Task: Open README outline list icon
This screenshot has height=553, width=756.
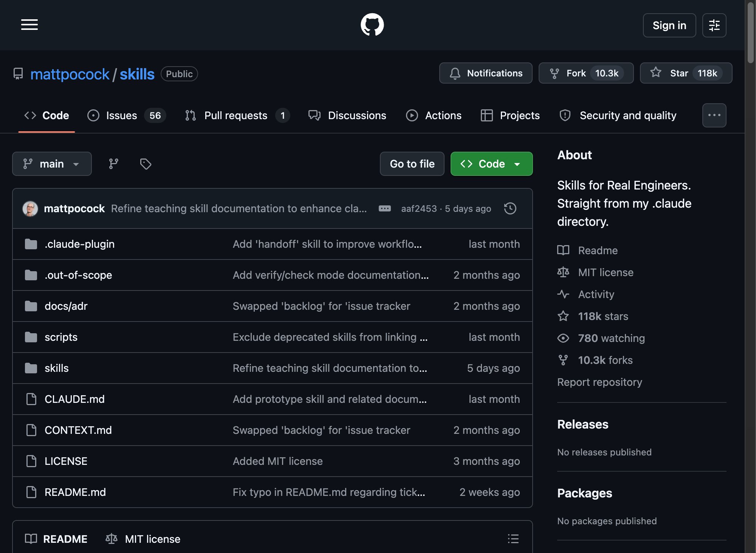Action: pyautogui.click(x=513, y=539)
